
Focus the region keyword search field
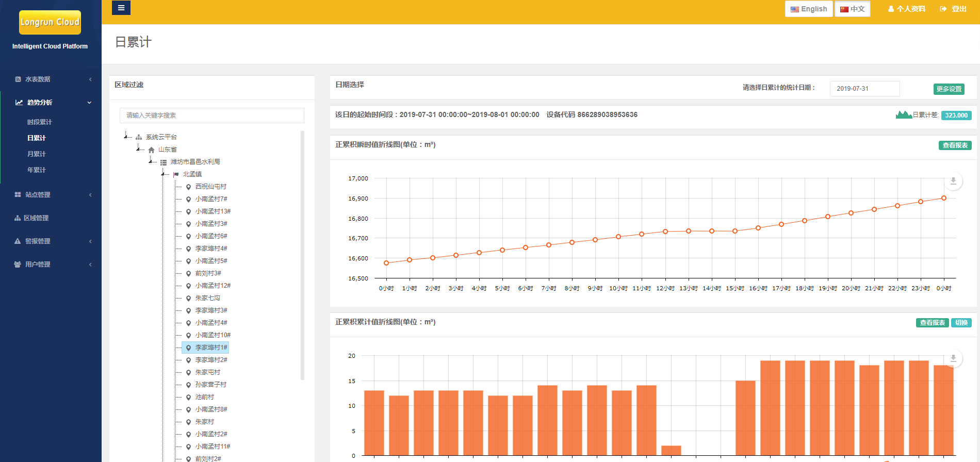tap(211, 115)
